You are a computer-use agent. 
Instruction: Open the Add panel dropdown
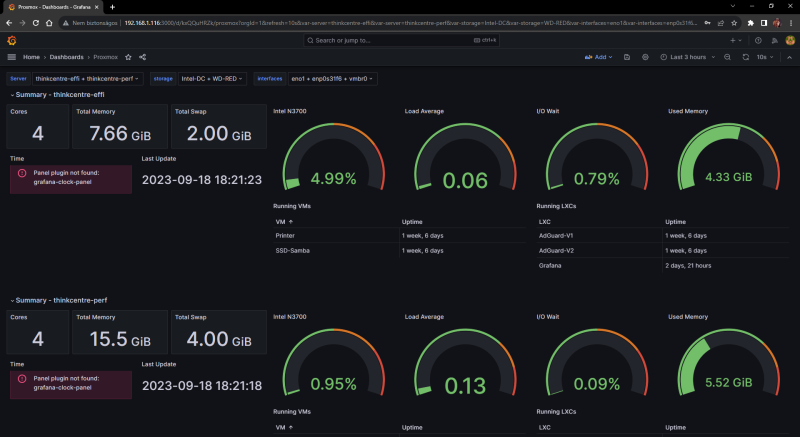coord(598,57)
